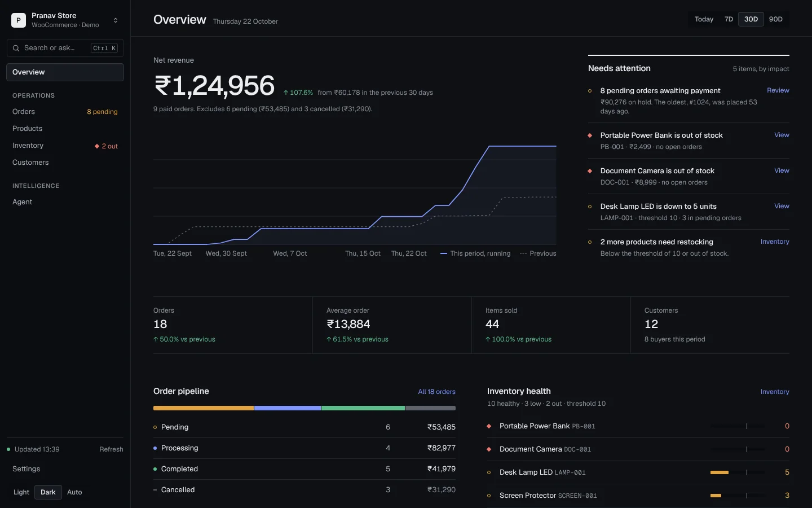Select the 30D time range
Viewport: 812px width, 508px height.
(x=751, y=19)
